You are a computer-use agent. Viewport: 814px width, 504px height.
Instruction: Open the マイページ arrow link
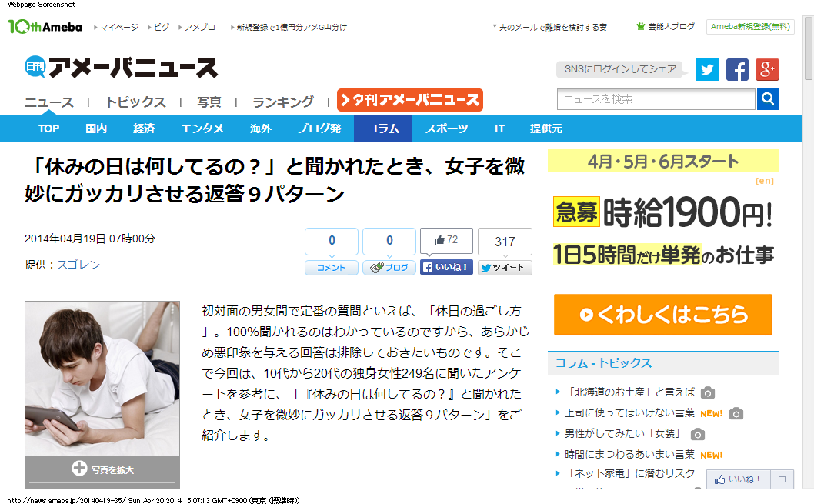[116, 27]
